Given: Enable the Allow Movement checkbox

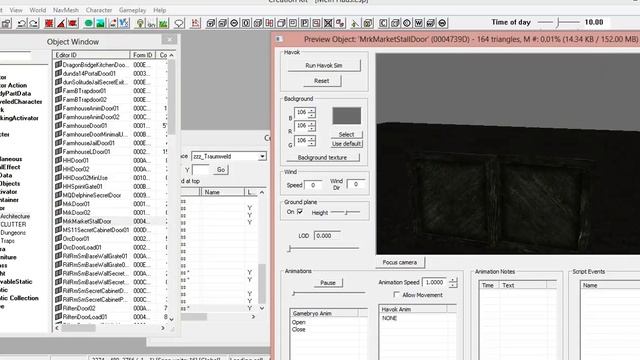Looking at the screenshot, I should coord(396,294).
